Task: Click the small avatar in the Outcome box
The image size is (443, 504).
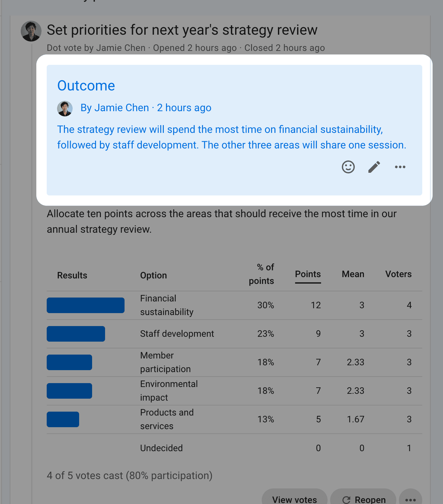Action: [65, 108]
